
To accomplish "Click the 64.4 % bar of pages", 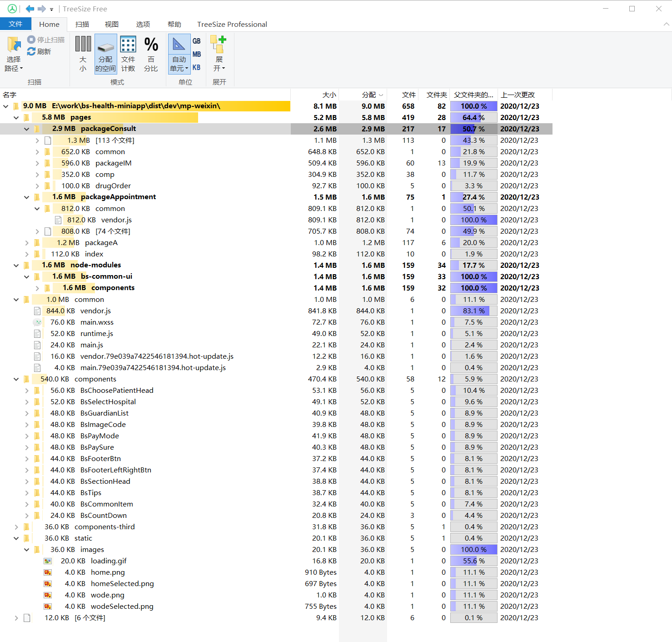I will click(473, 117).
